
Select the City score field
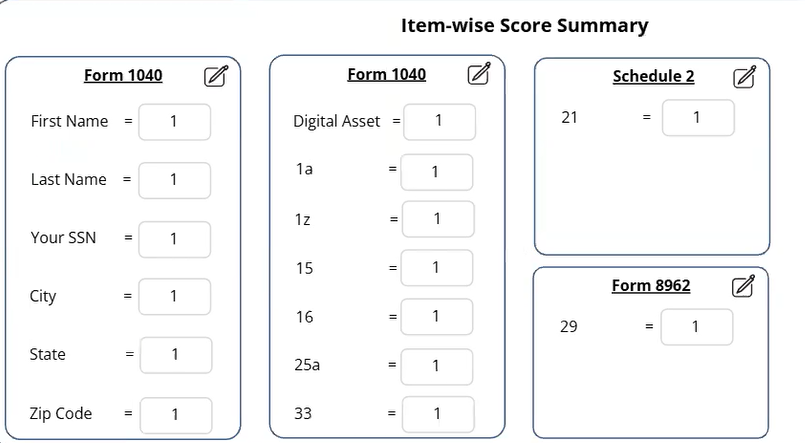coord(175,296)
